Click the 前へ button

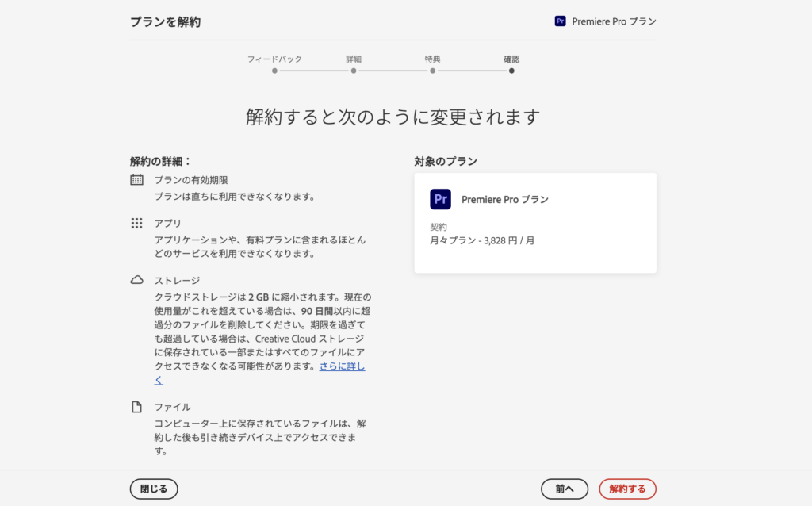pos(565,489)
